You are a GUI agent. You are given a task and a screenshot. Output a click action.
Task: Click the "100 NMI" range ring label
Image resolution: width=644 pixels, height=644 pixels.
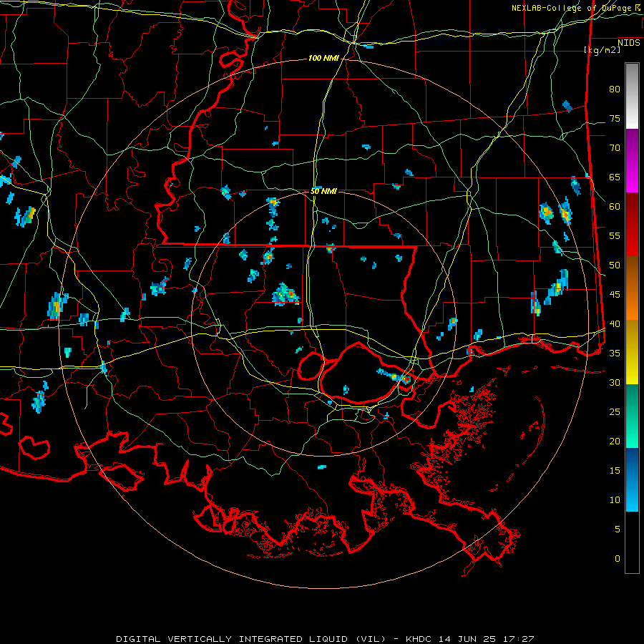(x=323, y=59)
